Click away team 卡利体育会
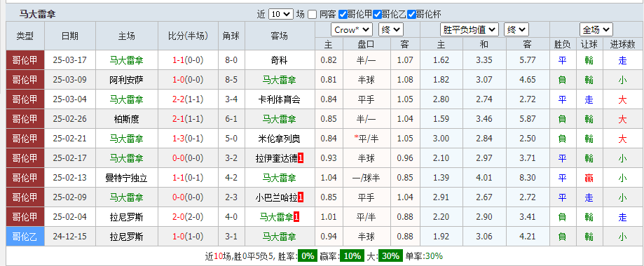The image size is (644, 266). coord(280,99)
